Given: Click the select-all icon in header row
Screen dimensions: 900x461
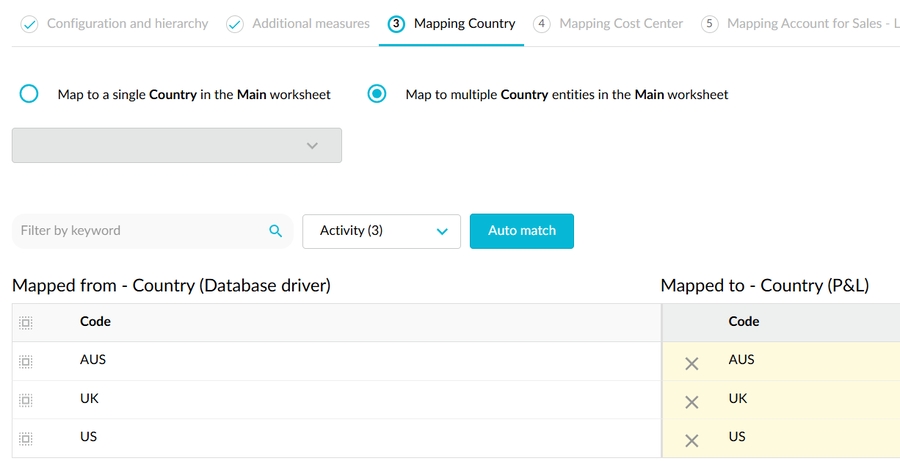Looking at the screenshot, I should (26, 323).
